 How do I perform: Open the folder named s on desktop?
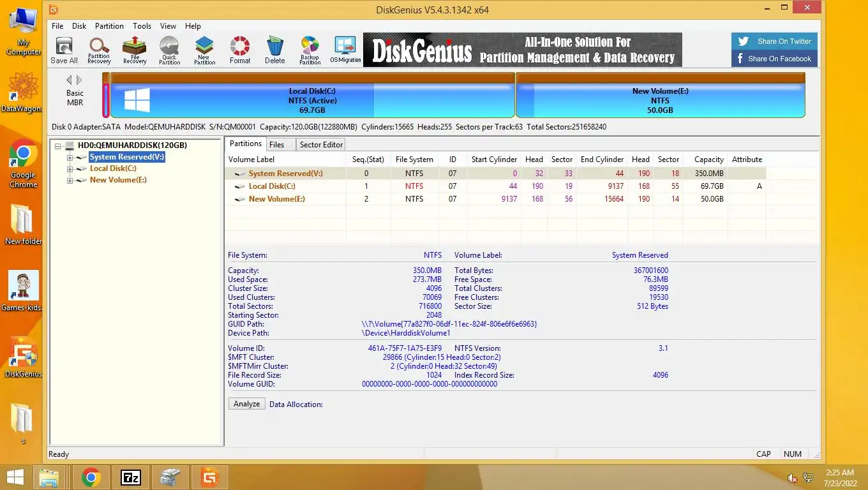24,423
